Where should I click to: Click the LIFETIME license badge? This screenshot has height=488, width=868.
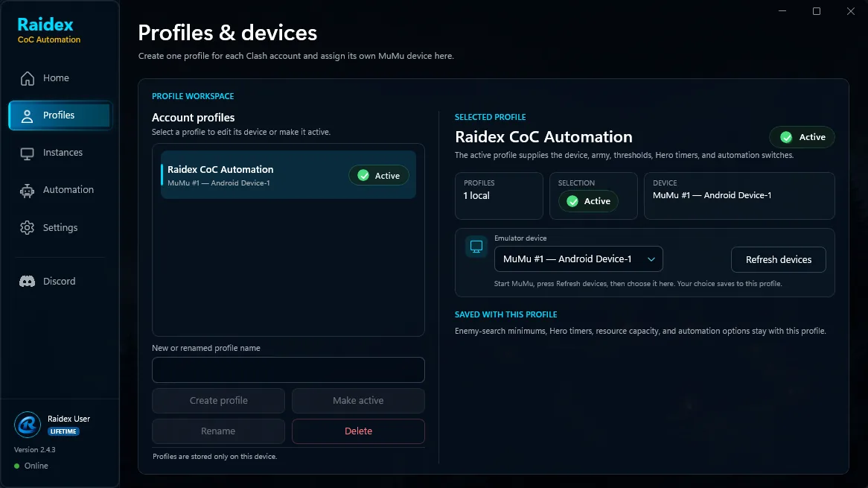coord(64,431)
